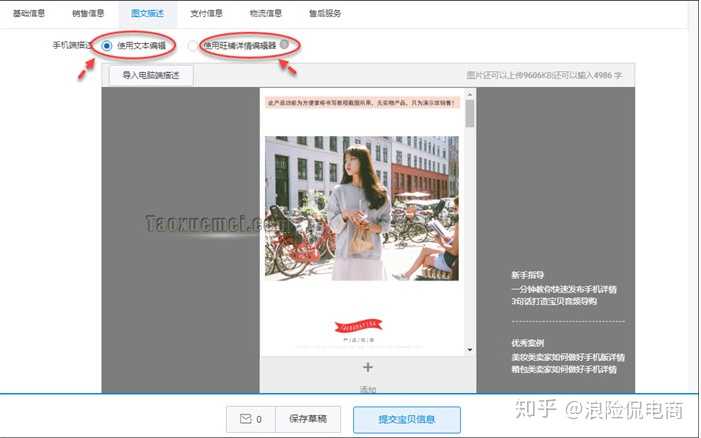Click the 导入电脑端描述 button
Viewport: 701px width, 438px height.
151,75
